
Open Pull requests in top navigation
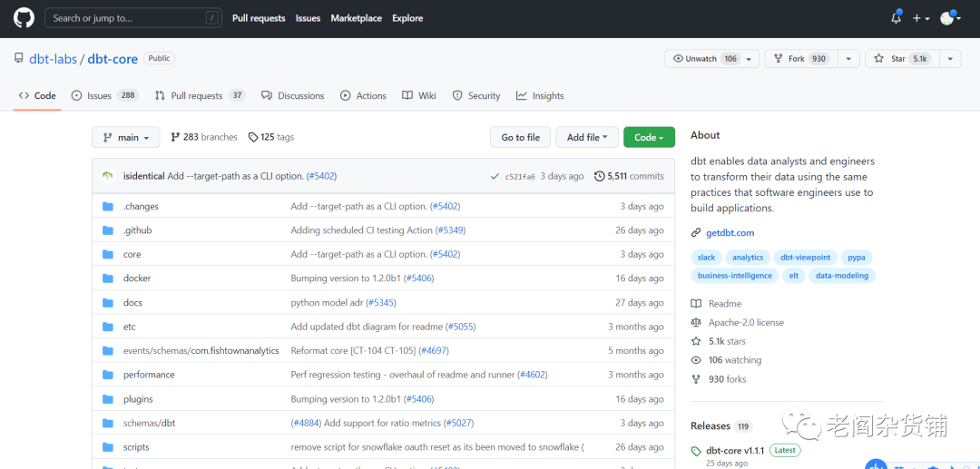pos(259,18)
